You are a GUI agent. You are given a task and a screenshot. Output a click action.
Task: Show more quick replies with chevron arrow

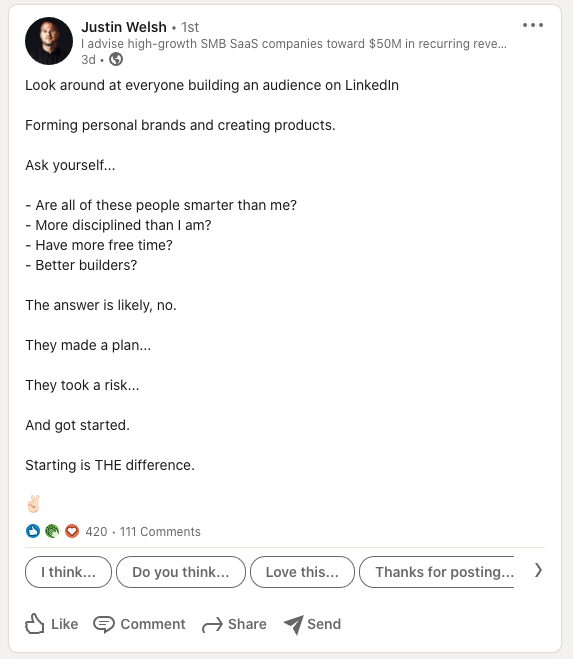538,571
